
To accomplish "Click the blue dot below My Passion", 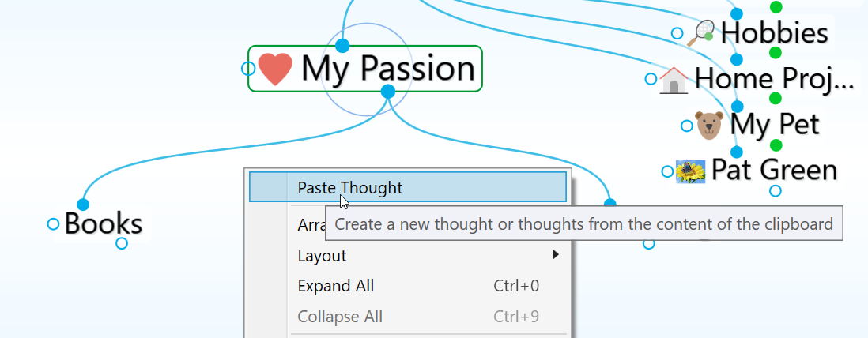I will point(387,92).
